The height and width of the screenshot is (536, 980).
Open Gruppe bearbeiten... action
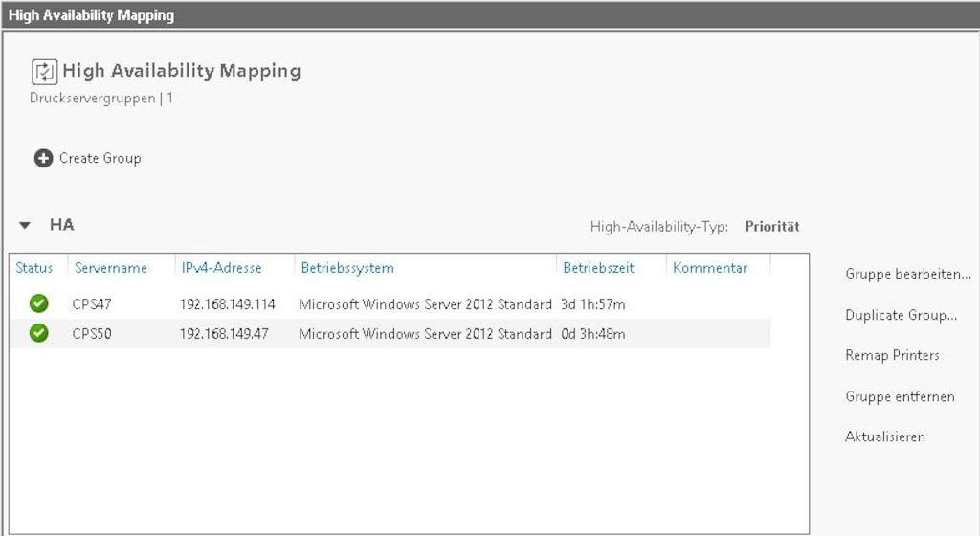[908, 274]
